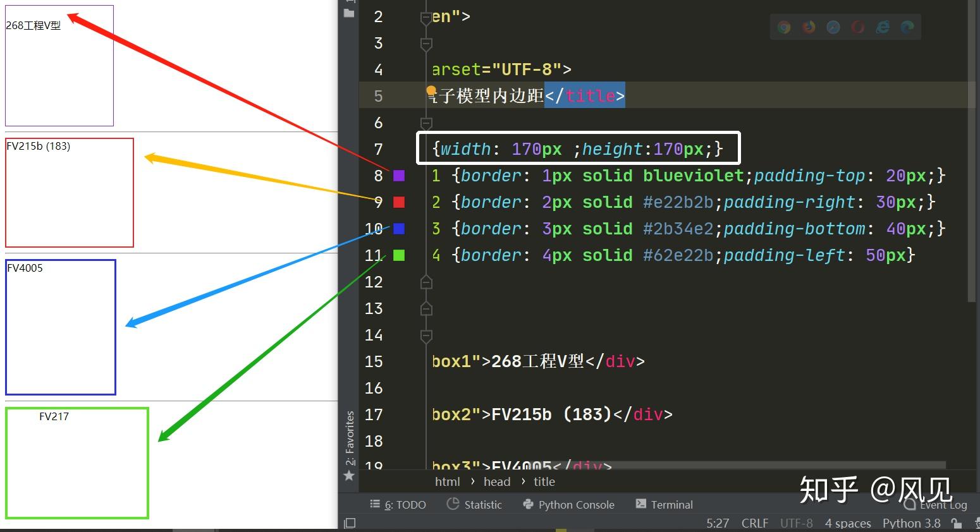Screen dimensions: 980x532
Task: Click the blueviolet color keyword
Action: [694, 176]
